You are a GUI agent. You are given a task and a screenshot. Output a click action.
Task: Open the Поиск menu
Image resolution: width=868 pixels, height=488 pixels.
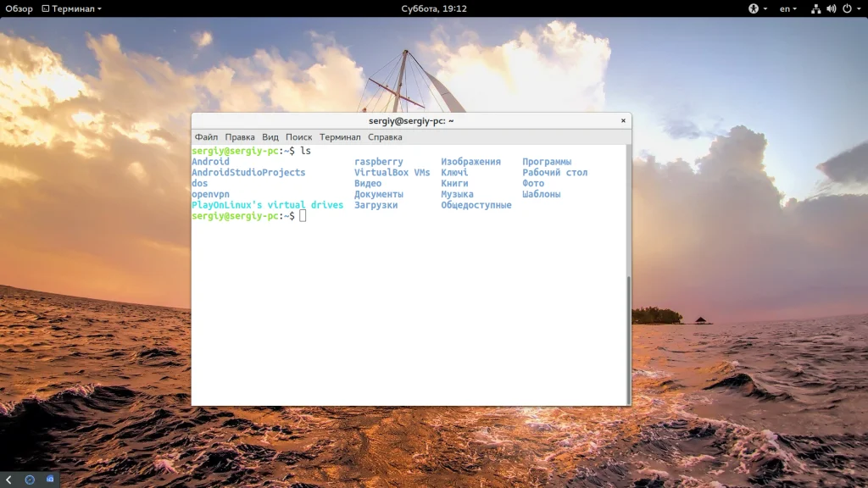(298, 137)
